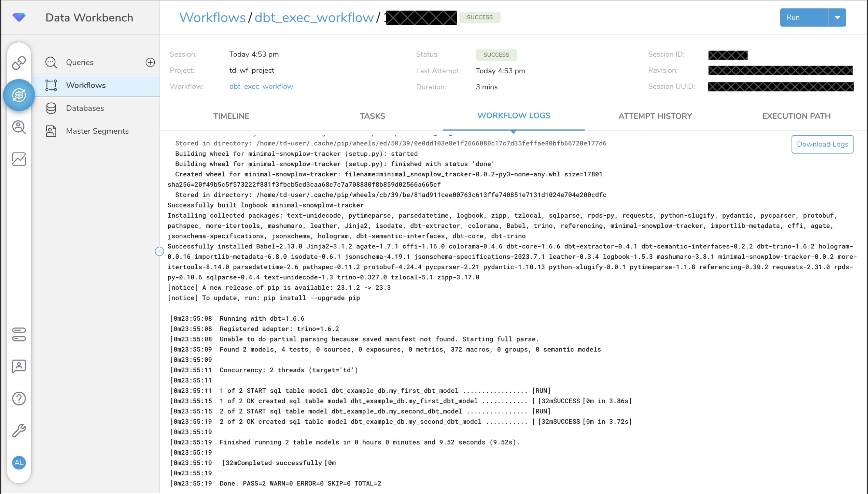
Task: Collapse the sidebar with chevron handle
Action: tap(159, 251)
